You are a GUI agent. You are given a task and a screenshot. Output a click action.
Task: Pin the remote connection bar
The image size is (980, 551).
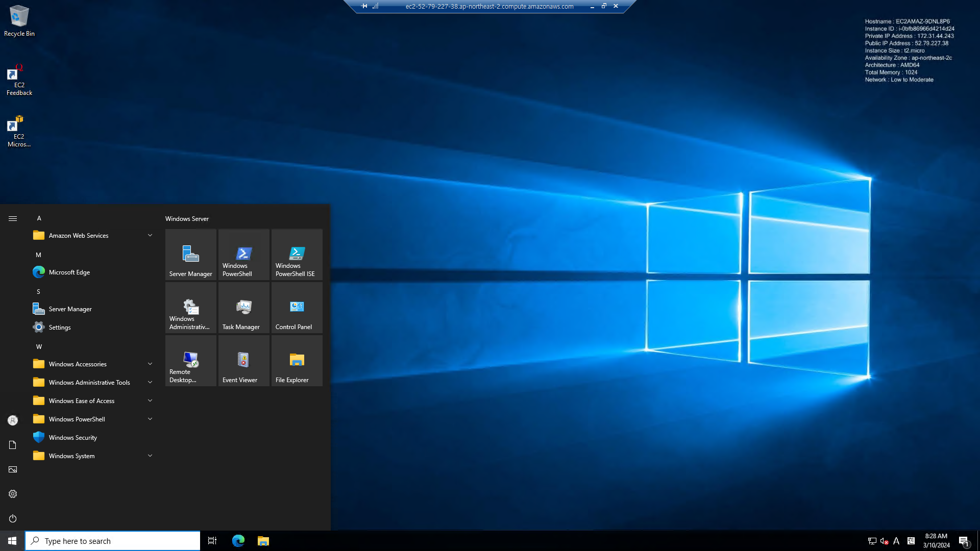pyautogui.click(x=364, y=6)
